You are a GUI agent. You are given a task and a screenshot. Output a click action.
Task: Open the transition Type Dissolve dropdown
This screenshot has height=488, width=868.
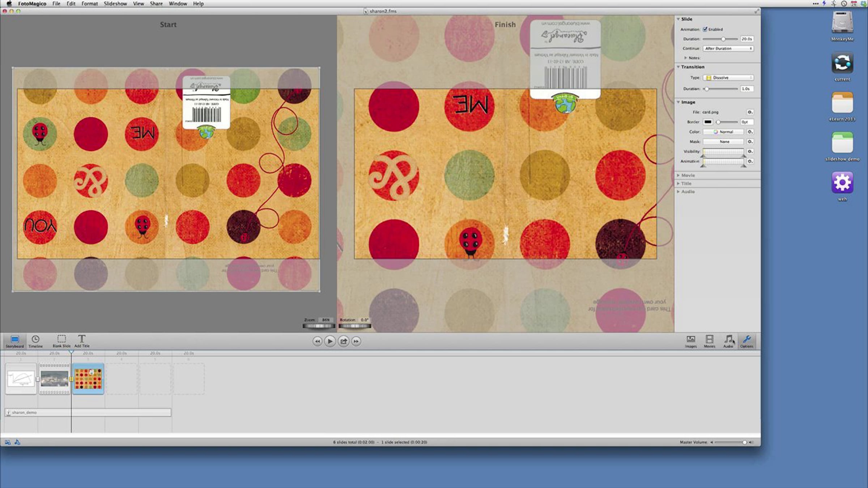(x=728, y=78)
